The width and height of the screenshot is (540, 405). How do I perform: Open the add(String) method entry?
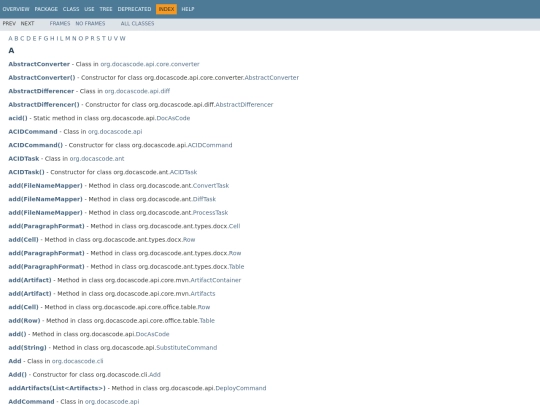click(x=27, y=347)
